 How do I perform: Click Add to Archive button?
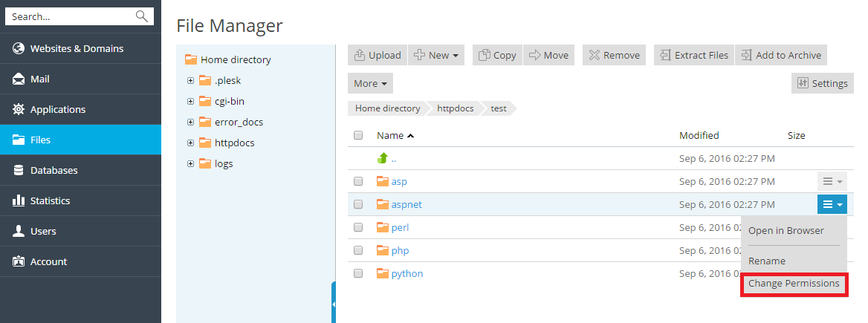point(780,55)
